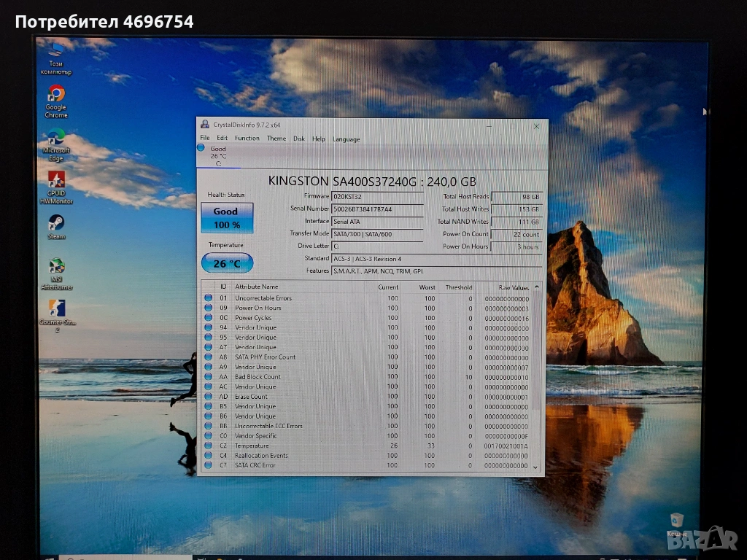
Task: Click the scroll down arrow in attribute list
Action: pyautogui.click(x=537, y=467)
